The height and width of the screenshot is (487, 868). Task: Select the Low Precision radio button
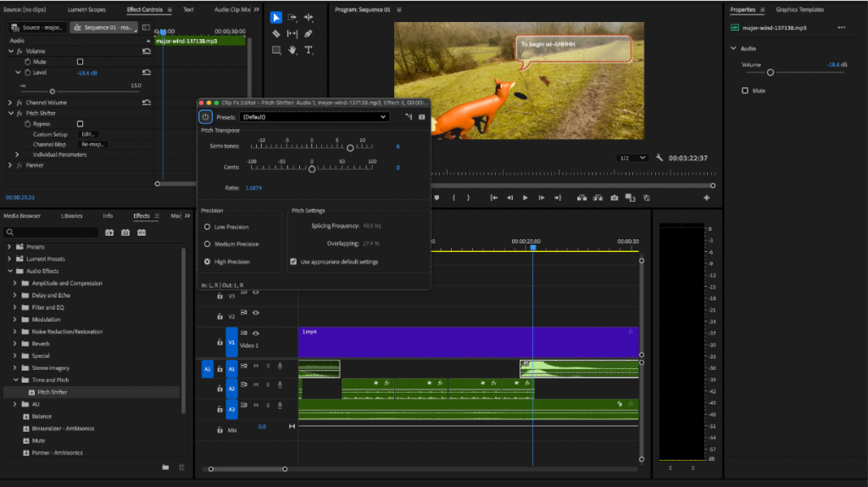pos(208,227)
